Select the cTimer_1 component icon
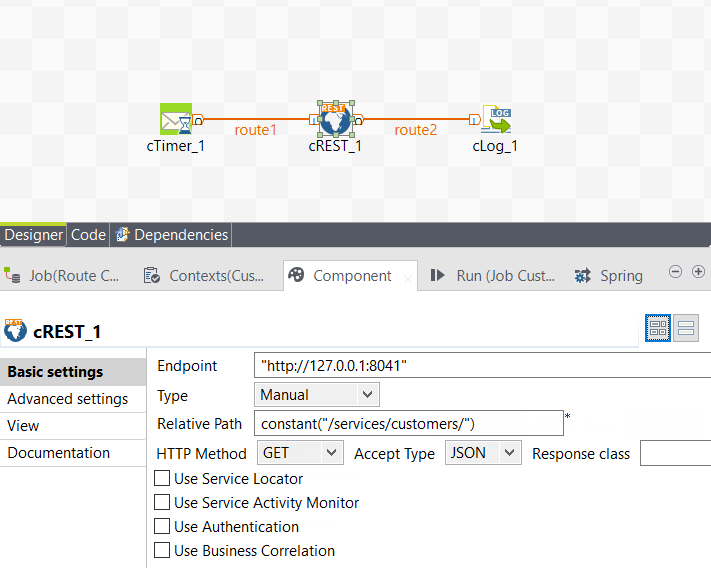 coord(176,120)
